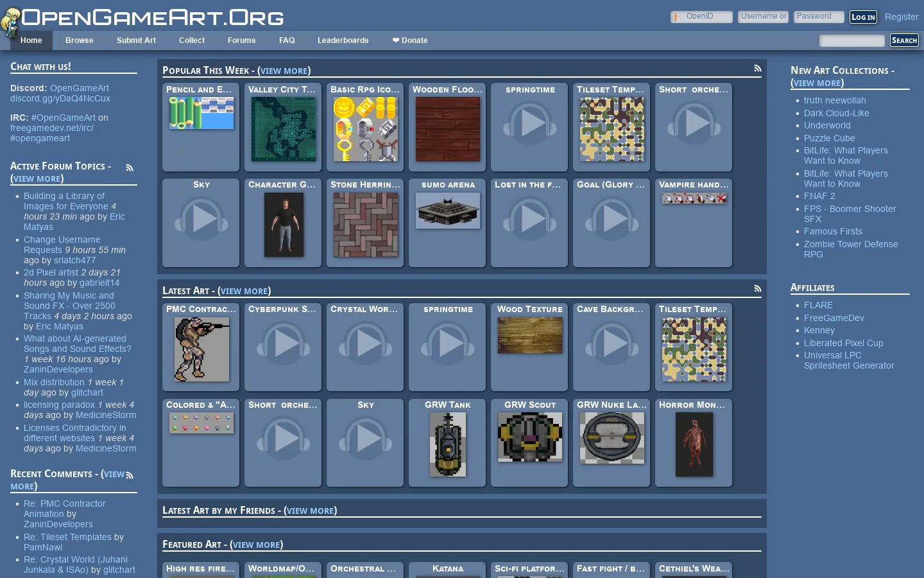Open the Kenney affiliate link
The width and height of the screenshot is (924, 578).
pyautogui.click(x=819, y=330)
